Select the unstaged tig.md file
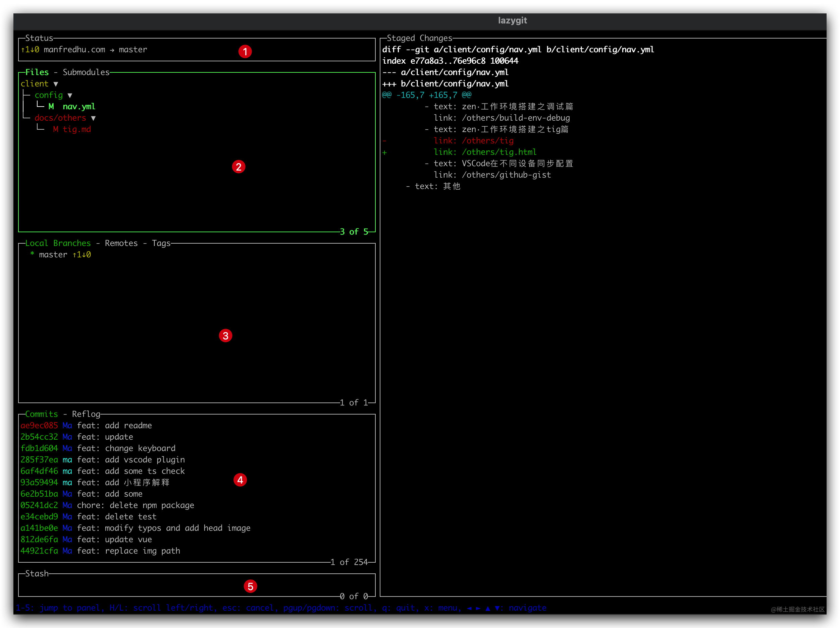The image size is (840, 628). (76, 129)
